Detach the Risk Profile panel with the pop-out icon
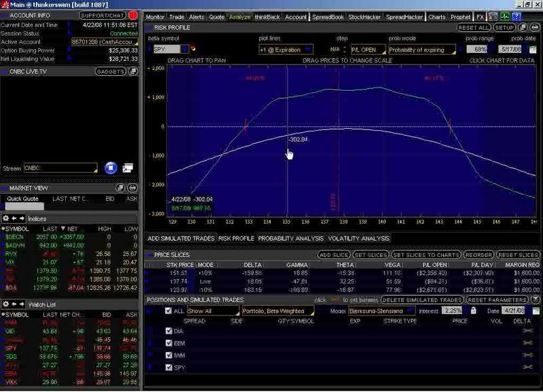 (523, 27)
